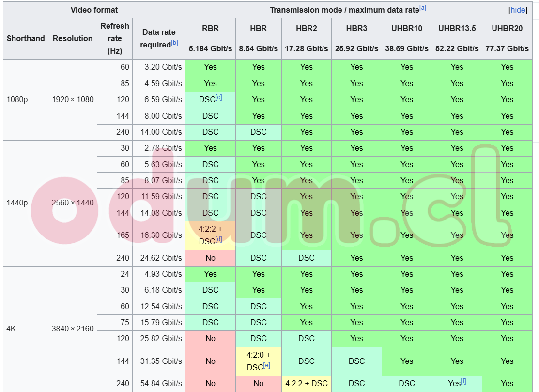Open footnote [f] beside UHBR13.5 Yes cell

click(463, 381)
